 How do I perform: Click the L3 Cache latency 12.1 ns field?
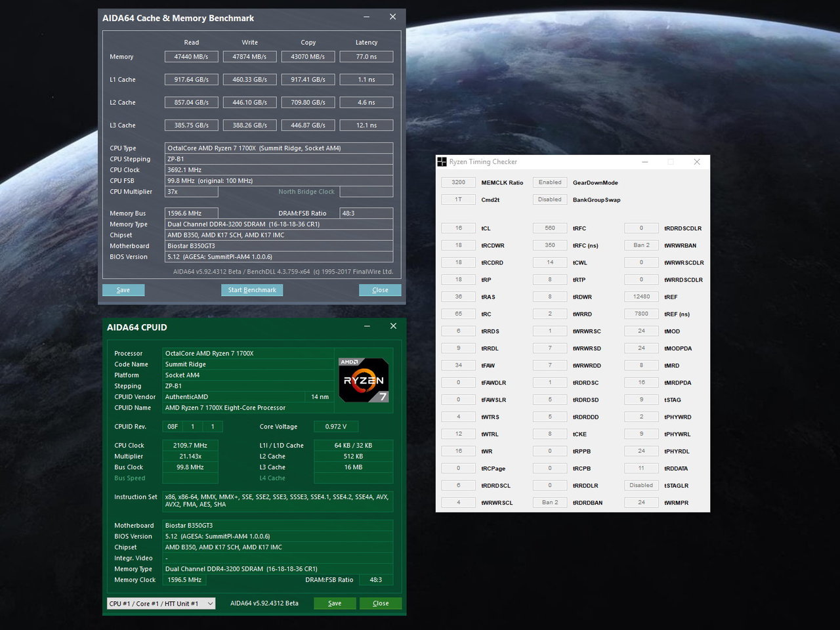366,125
